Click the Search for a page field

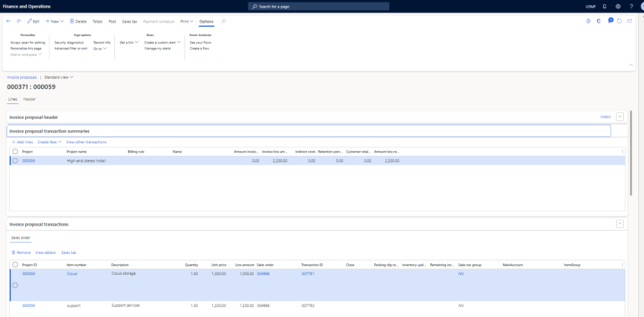click(319, 7)
